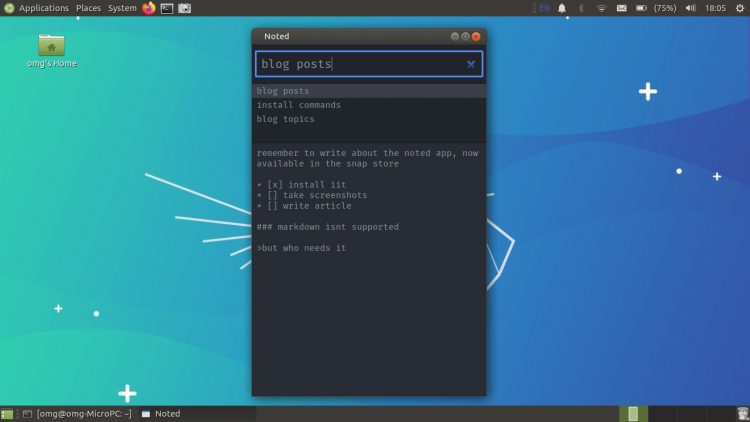Open the System menu
This screenshot has height=422, width=750.
click(122, 8)
